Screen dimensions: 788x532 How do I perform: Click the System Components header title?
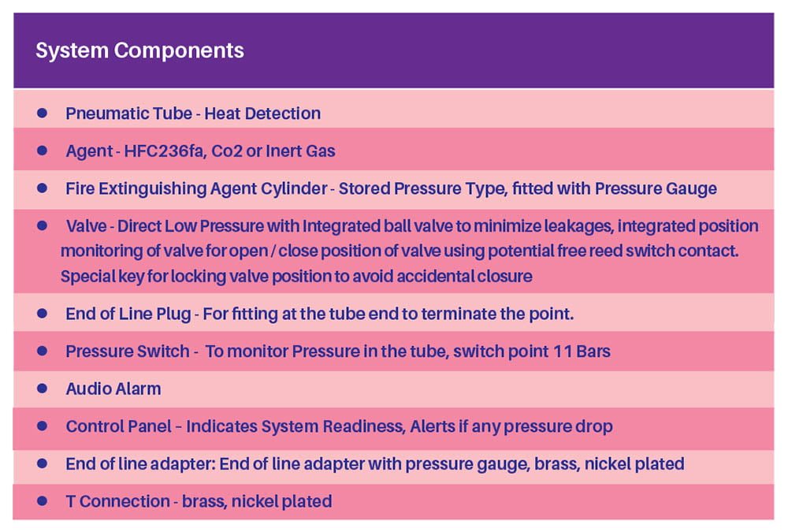139,50
